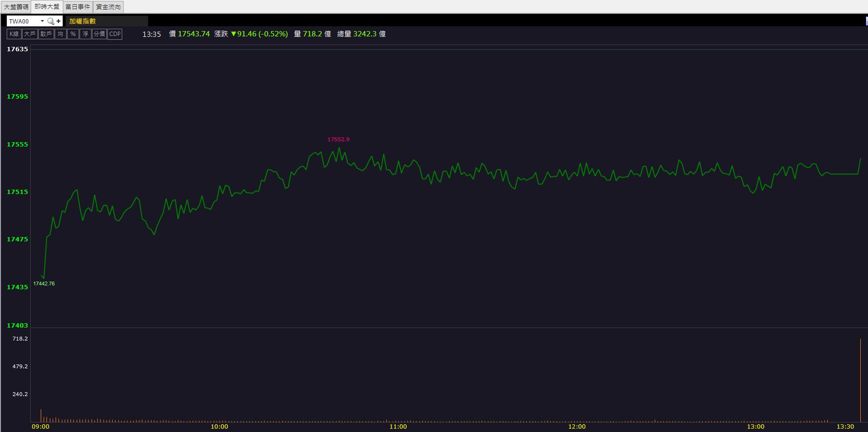Toggle the 均 average line button
This screenshot has width=868, height=432.
pyautogui.click(x=60, y=34)
